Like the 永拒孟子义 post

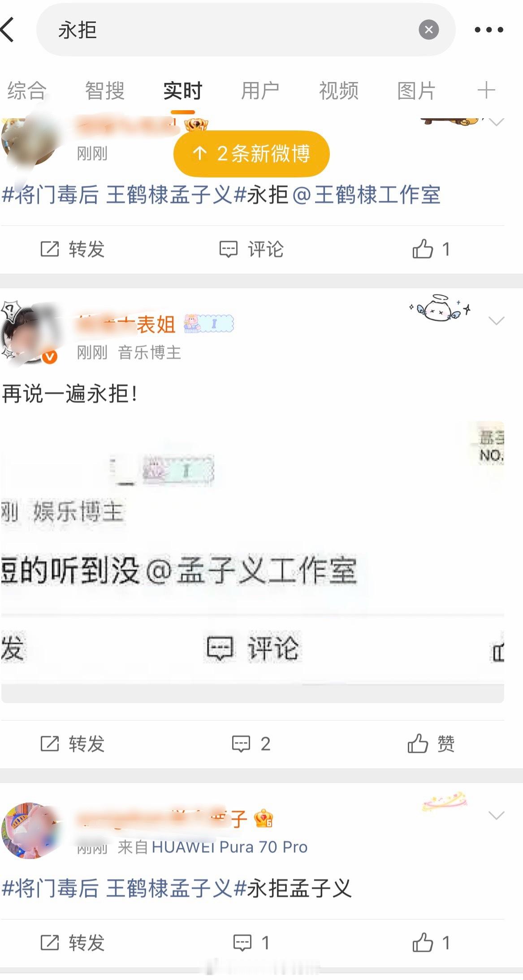[431, 943]
